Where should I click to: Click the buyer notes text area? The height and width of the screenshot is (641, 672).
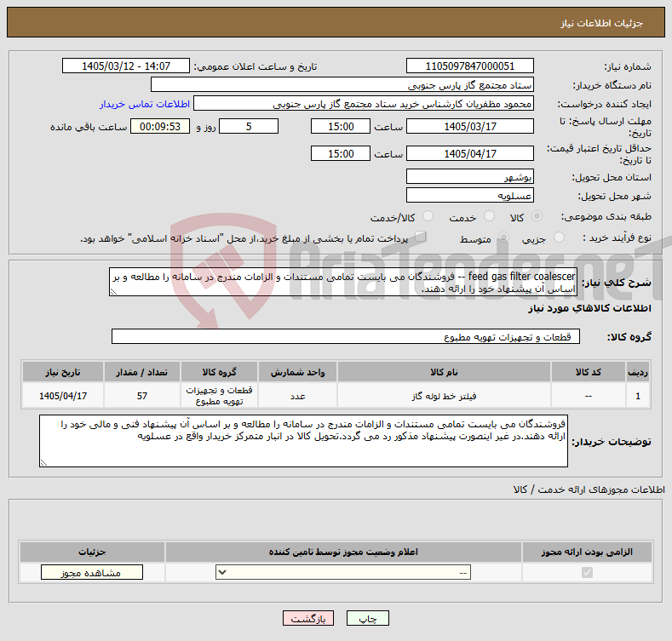[303, 441]
